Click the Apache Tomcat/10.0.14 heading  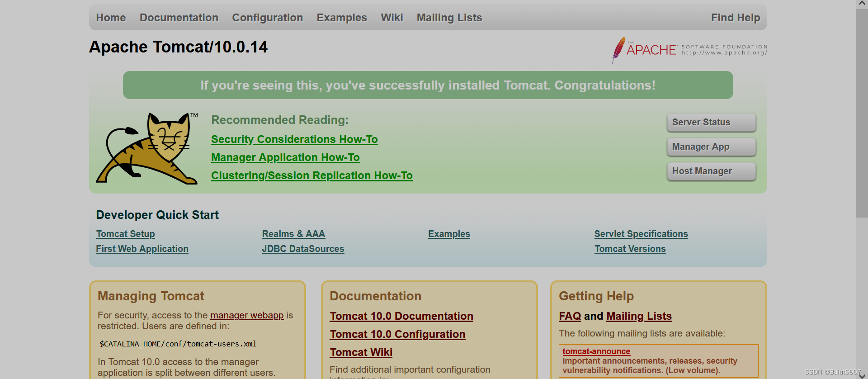[179, 47]
